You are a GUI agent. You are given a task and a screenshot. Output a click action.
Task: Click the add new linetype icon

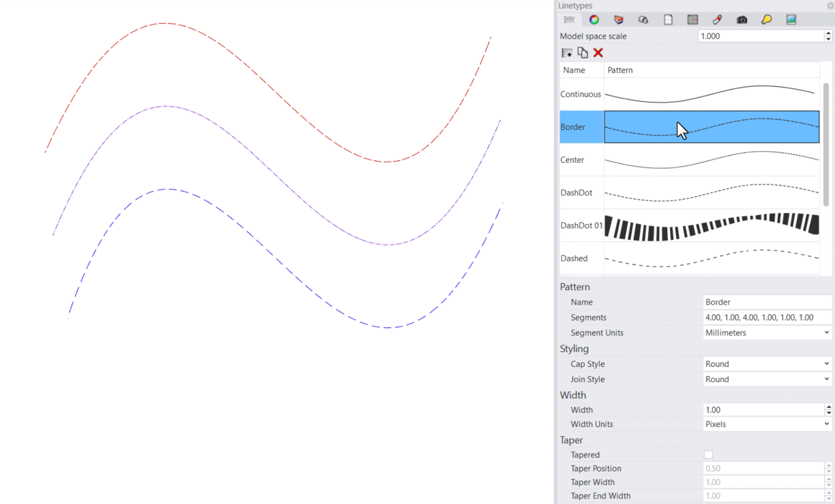[x=567, y=53]
